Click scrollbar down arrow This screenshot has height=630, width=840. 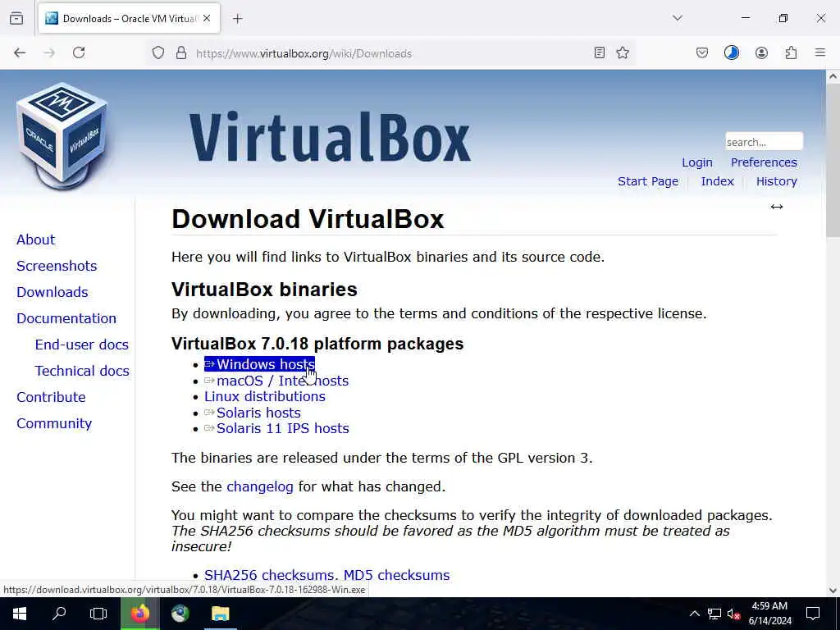(x=833, y=591)
